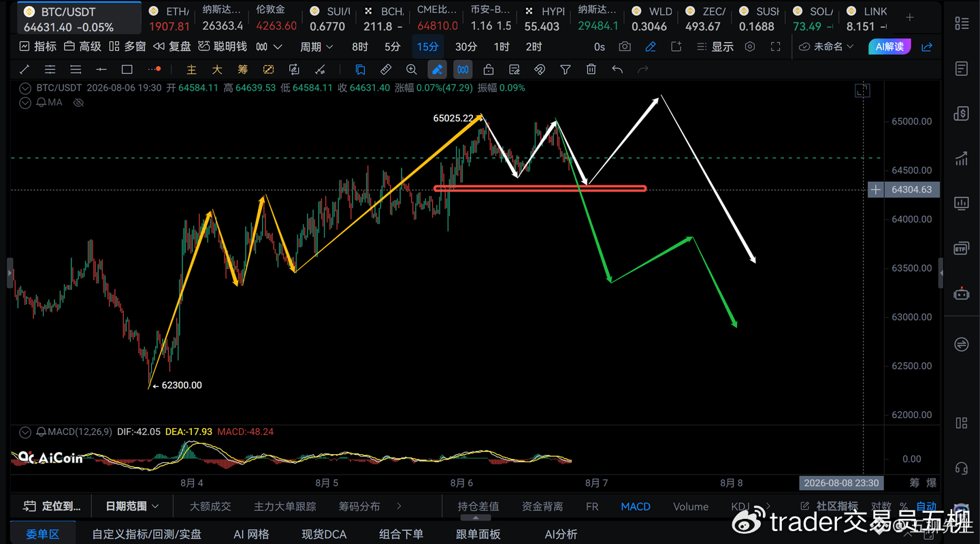Click the 64304.63 crosshair price label
This screenshot has height=544, width=980.
[911, 189]
